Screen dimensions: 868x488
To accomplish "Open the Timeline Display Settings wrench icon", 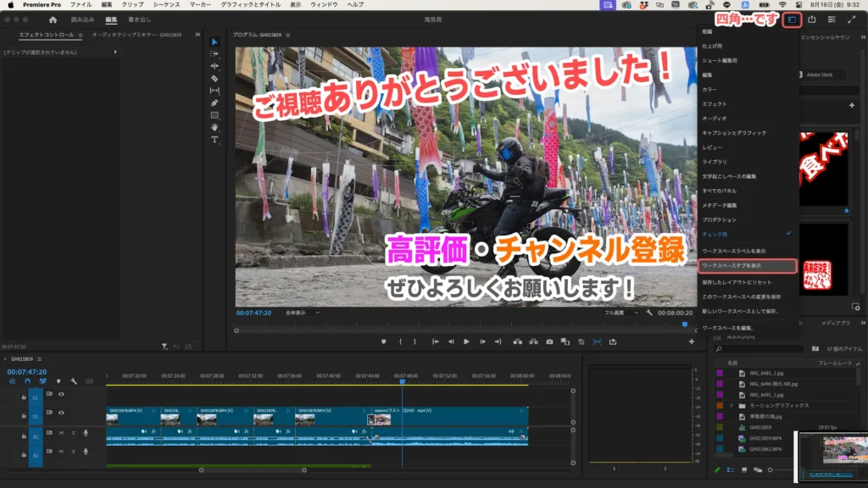I will point(74,381).
